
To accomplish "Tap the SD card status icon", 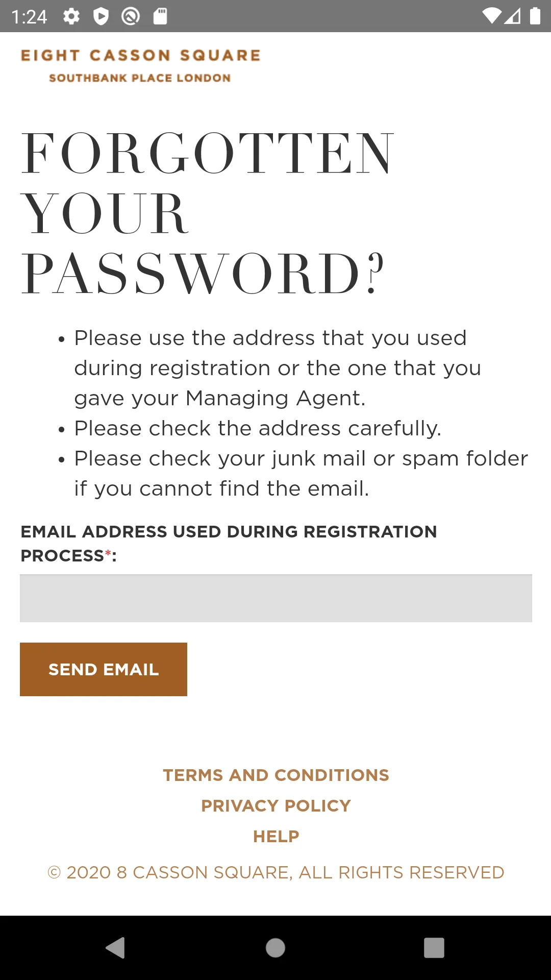I will (x=160, y=16).
